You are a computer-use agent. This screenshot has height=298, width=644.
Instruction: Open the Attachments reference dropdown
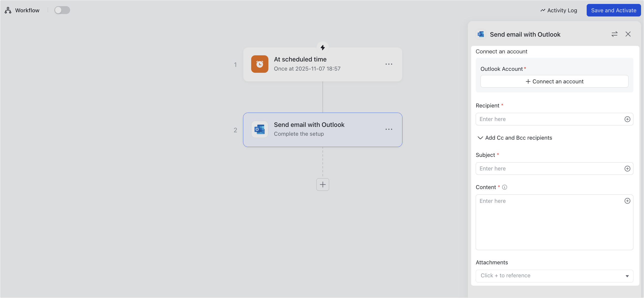(554, 276)
